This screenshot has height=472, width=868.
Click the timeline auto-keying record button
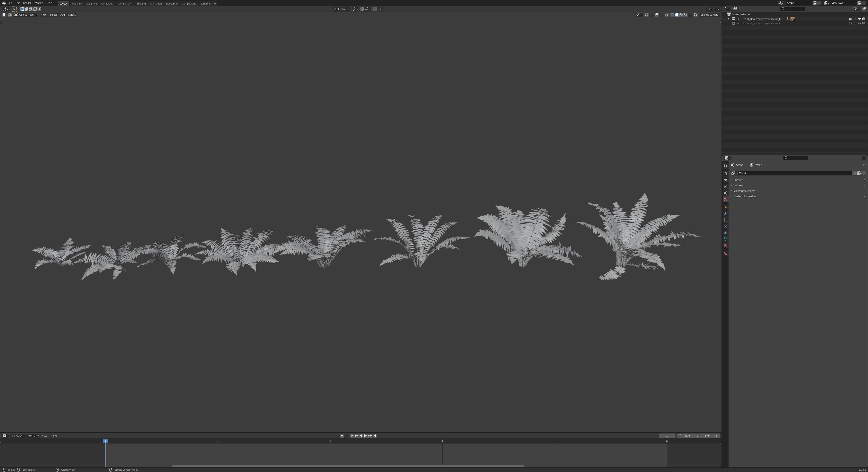click(342, 436)
